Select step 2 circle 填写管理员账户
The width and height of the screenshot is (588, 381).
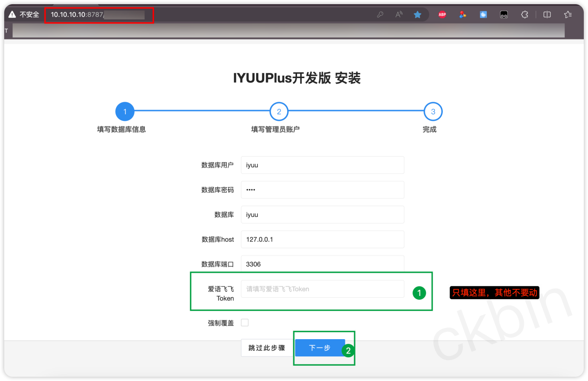pyautogui.click(x=279, y=112)
